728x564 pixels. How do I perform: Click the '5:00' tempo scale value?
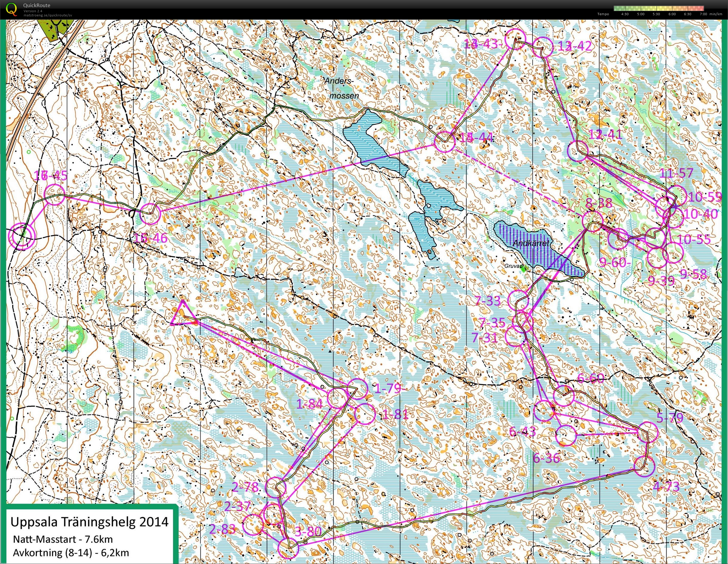pos(641,14)
